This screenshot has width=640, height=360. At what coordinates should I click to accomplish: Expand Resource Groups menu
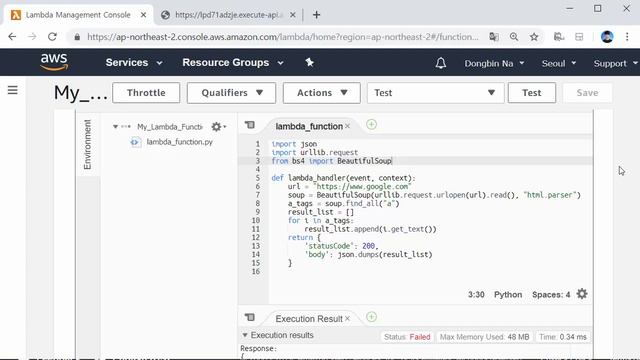pos(233,62)
